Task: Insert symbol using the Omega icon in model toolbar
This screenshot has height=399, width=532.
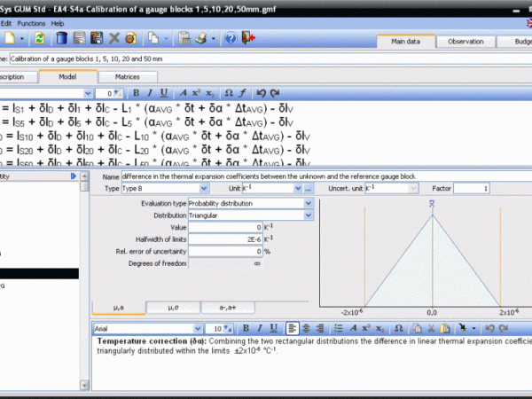Action: pos(229,93)
